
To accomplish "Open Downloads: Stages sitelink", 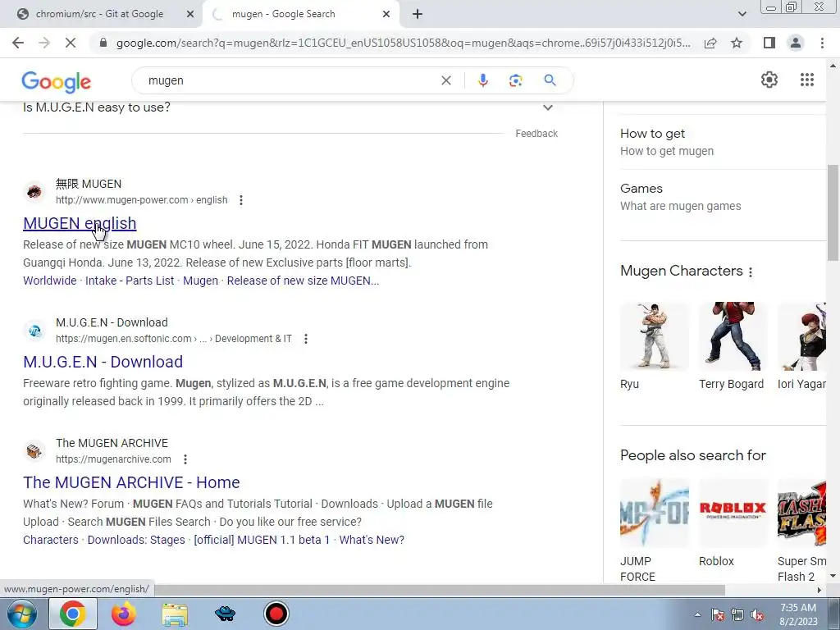I will [x=136, y=540].
